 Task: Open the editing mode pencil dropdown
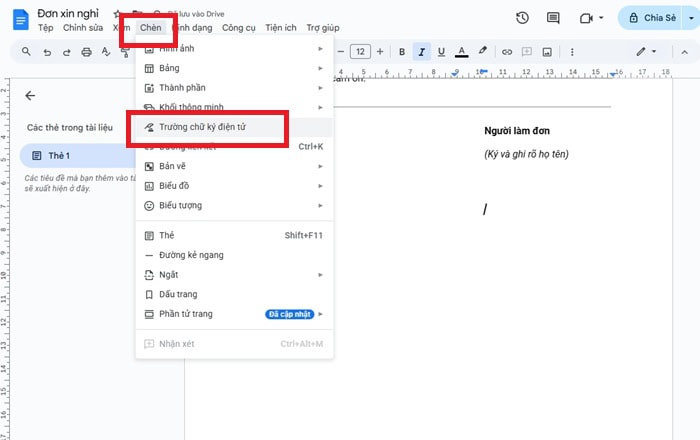pyautogui.click(x=647, y=52)
